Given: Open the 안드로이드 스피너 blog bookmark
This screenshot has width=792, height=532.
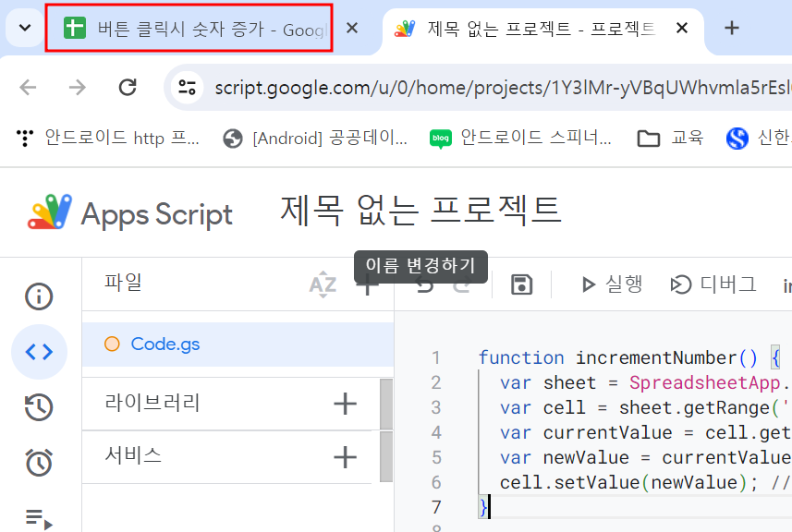Looking at the screenshot, I should click(x=520, y=138).
